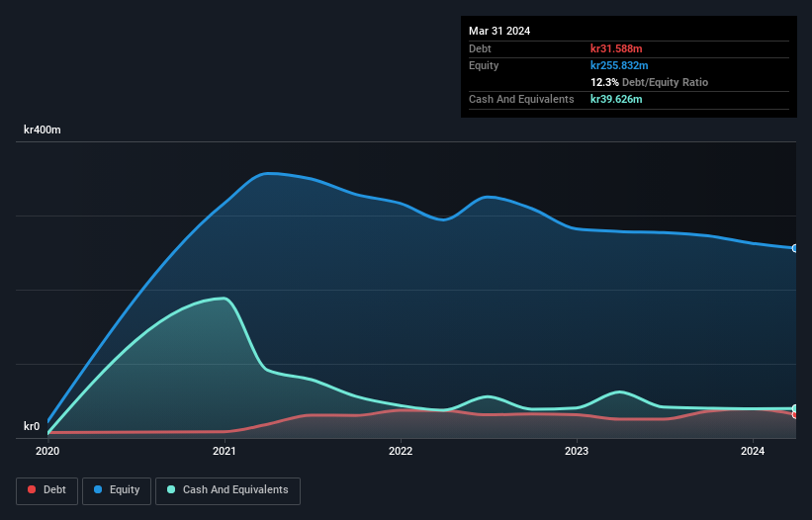Click the kr39.626m cash value
Viewport: 812px width, 520px height.
616,99
